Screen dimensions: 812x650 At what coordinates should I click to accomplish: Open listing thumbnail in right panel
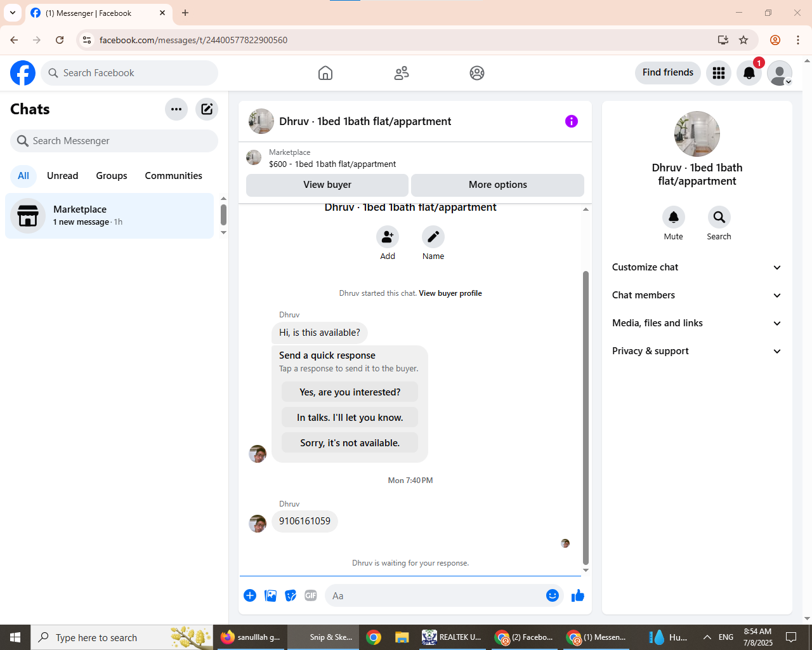click(x=697, y=134)
